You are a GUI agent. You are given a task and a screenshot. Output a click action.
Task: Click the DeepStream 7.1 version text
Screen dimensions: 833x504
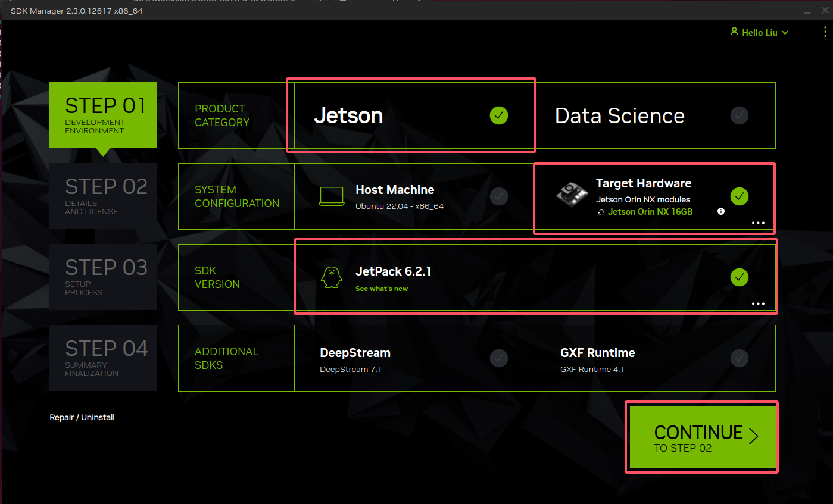(350, 369)
